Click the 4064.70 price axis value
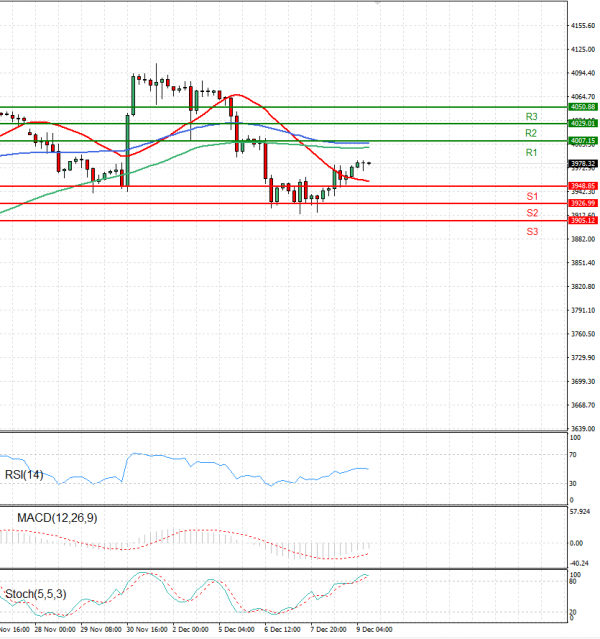Image resolution: width=600 pixels, height=639 pixels. tap(583, 97)
